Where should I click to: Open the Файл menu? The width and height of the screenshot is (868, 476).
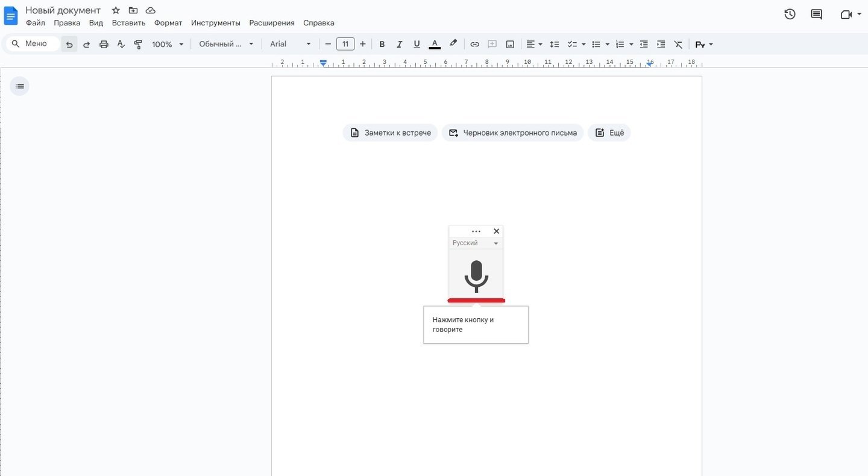click(x=36, y=23)
